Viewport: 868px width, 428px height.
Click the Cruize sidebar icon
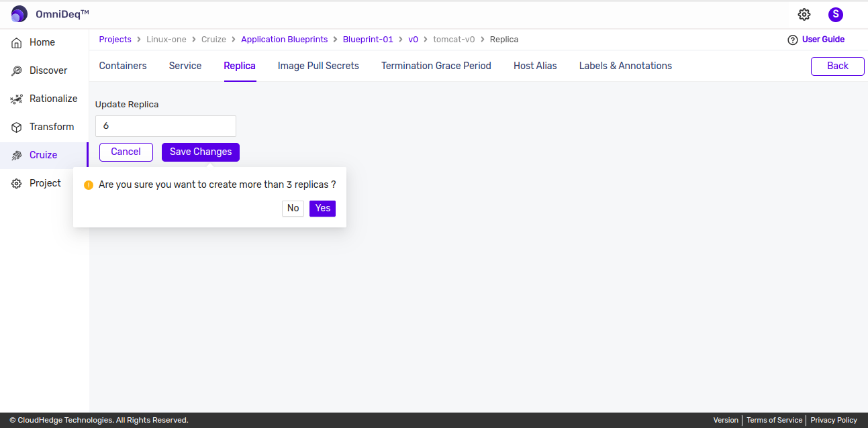click(x=17, y=155)
